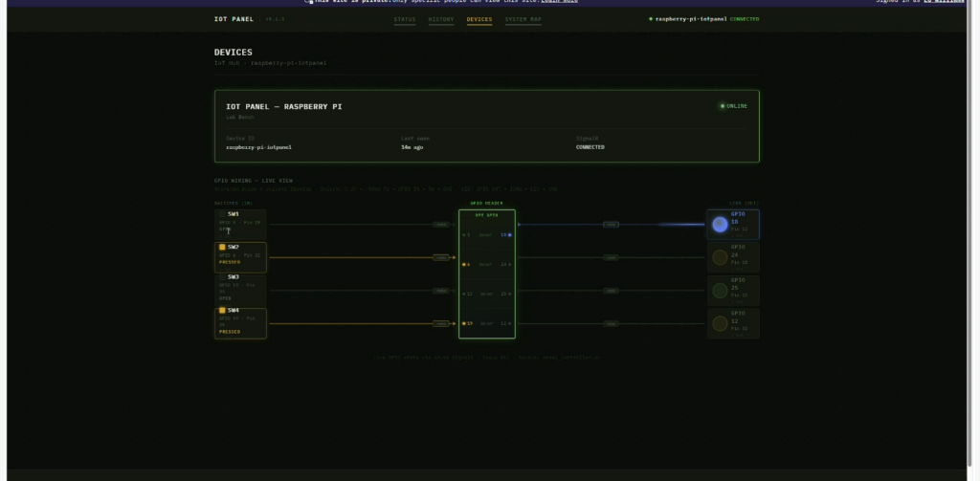Toggle the SW1 switch checkbox

click(222, 214)
